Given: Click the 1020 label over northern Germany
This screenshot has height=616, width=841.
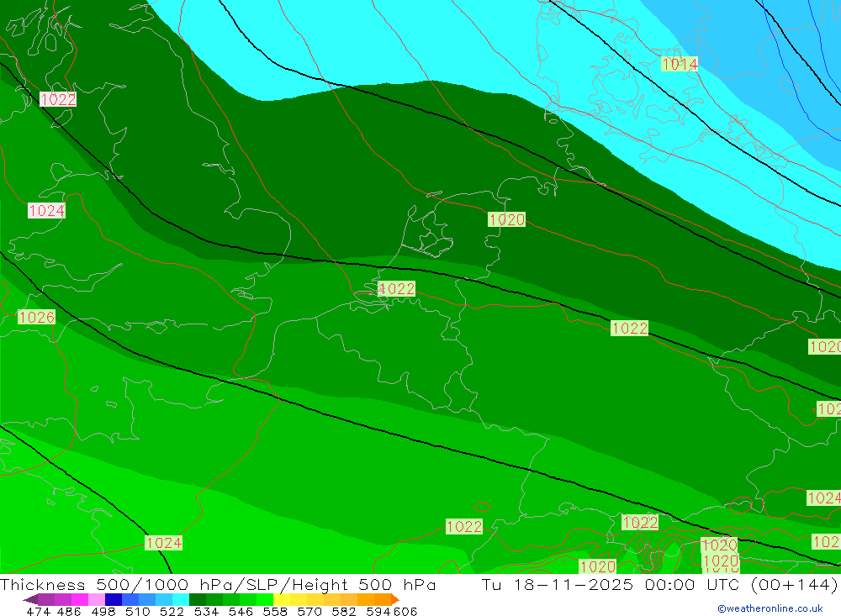Looking at the screenshot, I should tap(506, 220).
